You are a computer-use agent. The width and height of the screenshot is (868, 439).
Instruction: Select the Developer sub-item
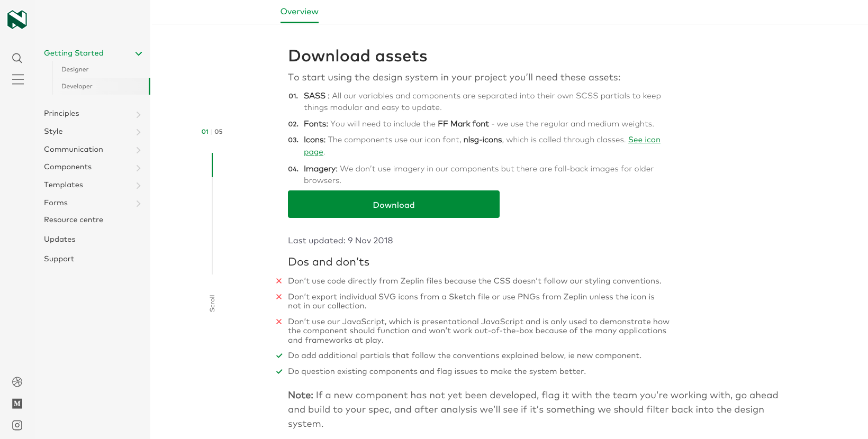tap(77, 86)
